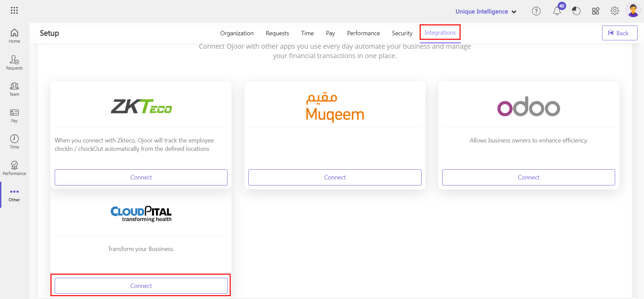The image size is (644, 299).
Task: Select the Integrations tab
Action: tap(440, 33)
